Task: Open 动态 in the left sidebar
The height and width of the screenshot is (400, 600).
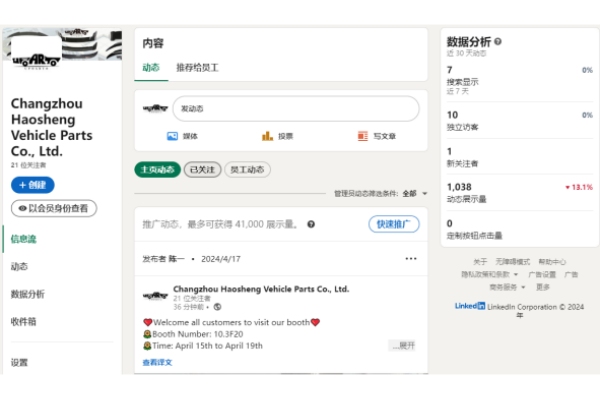Action: (x=19, y=266)
